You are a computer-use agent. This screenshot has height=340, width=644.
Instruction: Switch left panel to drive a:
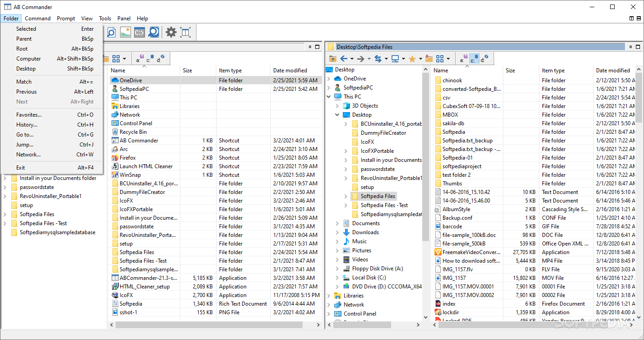tap(140, 58)
